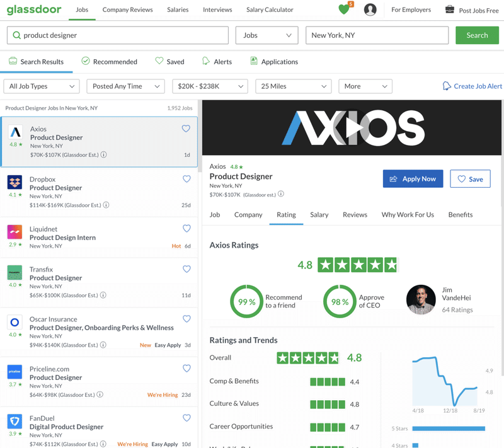Click the Dropbox logo in job list
The height and width of the screenshot is (448, 504).
click(x=14, y=182)
